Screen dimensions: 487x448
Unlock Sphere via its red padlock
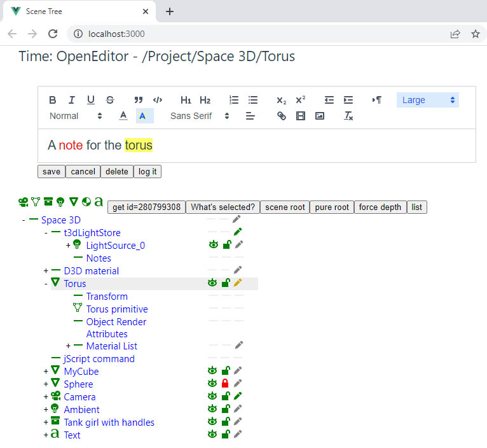225,383
